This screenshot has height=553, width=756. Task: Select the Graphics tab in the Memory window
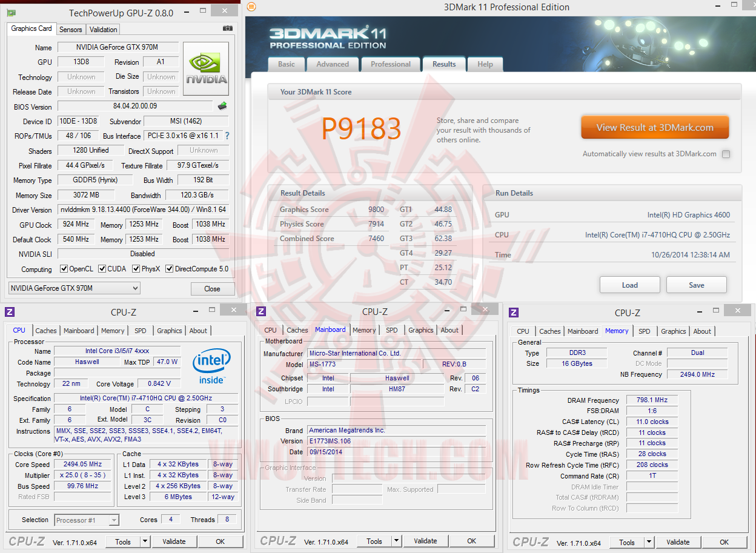(x=674, y=331)
